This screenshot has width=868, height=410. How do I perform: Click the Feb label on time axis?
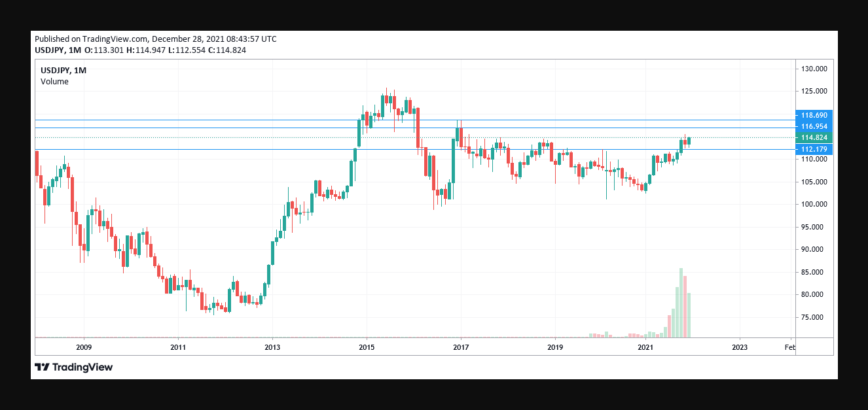(x=789, y=347)
